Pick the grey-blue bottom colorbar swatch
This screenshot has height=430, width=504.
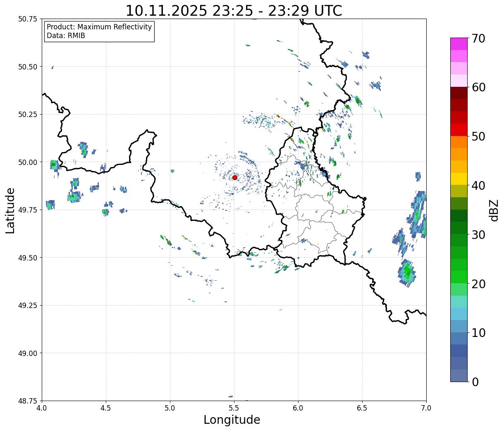tap(459, 375)
